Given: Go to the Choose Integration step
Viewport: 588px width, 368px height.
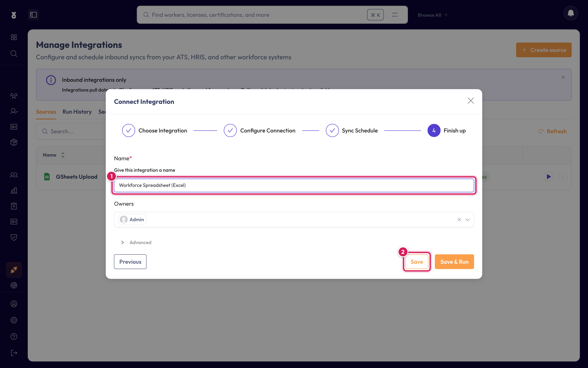Looking at the screenshot, I should click(155, 130).
